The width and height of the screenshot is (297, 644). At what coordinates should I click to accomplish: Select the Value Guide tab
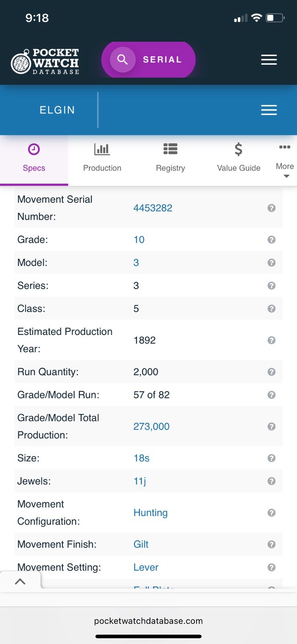(239, 158)
